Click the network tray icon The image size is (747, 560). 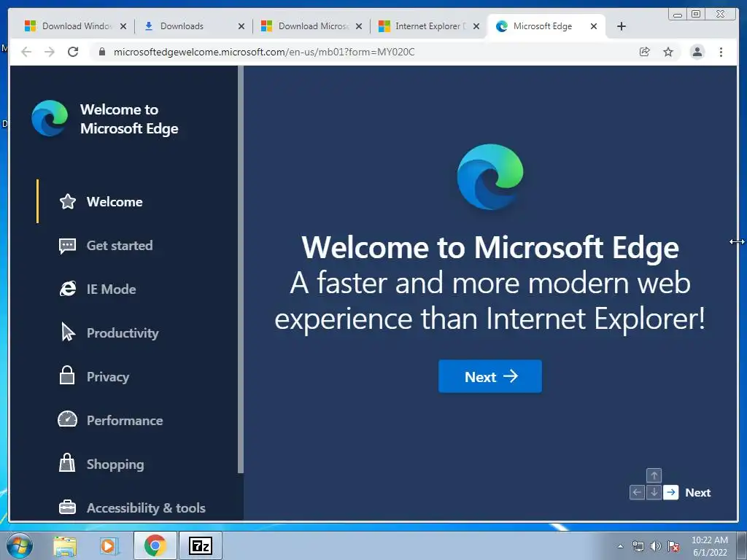[x=638, y=546]
